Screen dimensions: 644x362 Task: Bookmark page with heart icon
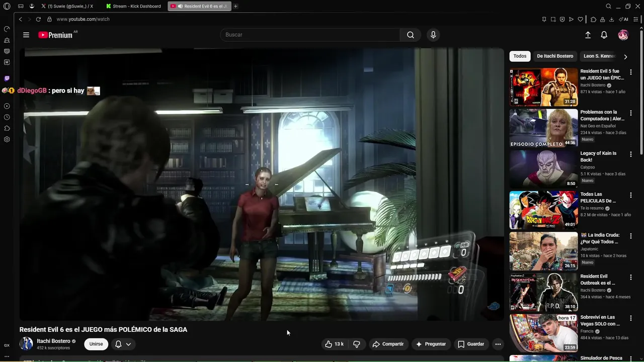click(x=580, y=19)
